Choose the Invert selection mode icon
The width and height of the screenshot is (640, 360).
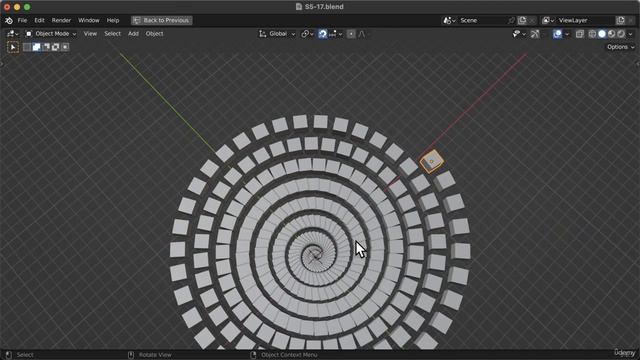click(56, 47)
